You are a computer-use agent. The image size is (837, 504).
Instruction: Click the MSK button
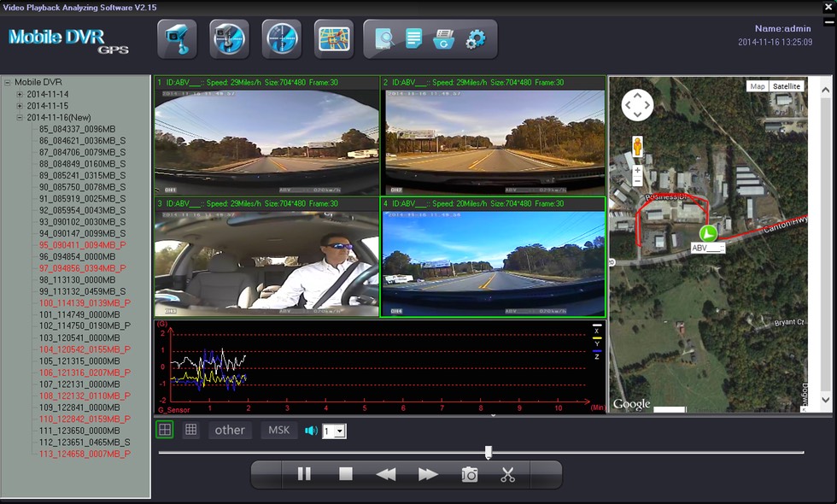[x=279, y=430]
